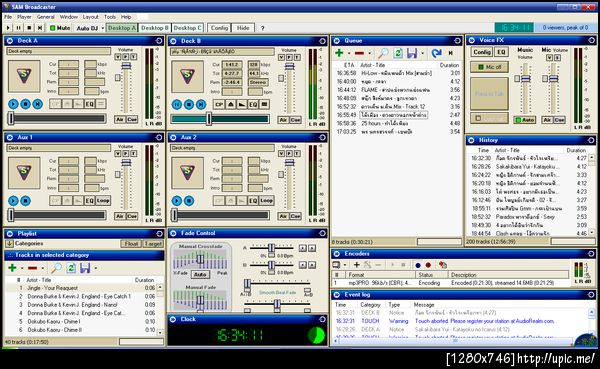
Task: Pause Deck B with round pause button
Action: point(177,104)
